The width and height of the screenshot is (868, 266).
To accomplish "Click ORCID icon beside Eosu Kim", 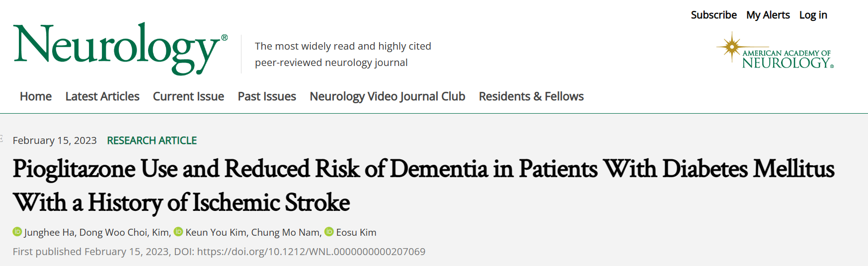I will tap(329, 232).
